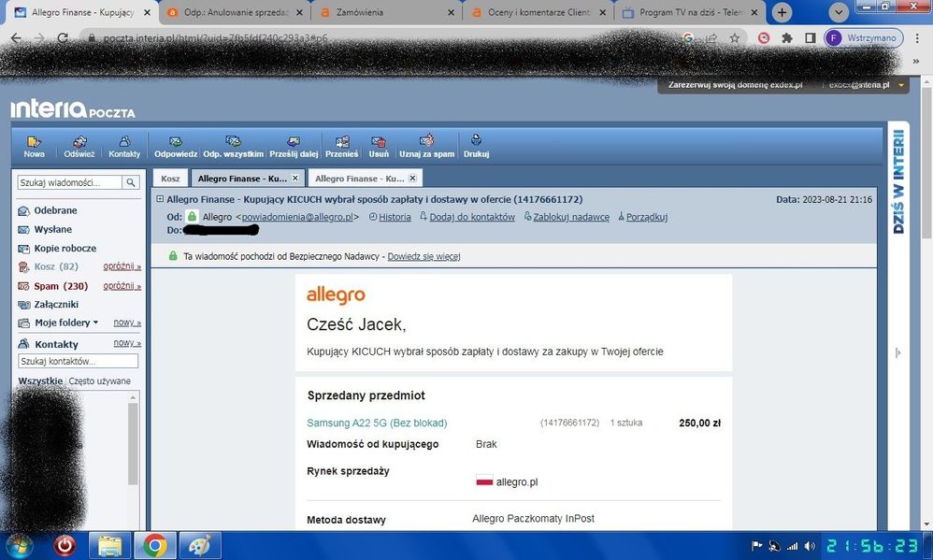Open Samsung A22 5G (Bez blokad) offer link

[377, 423]
